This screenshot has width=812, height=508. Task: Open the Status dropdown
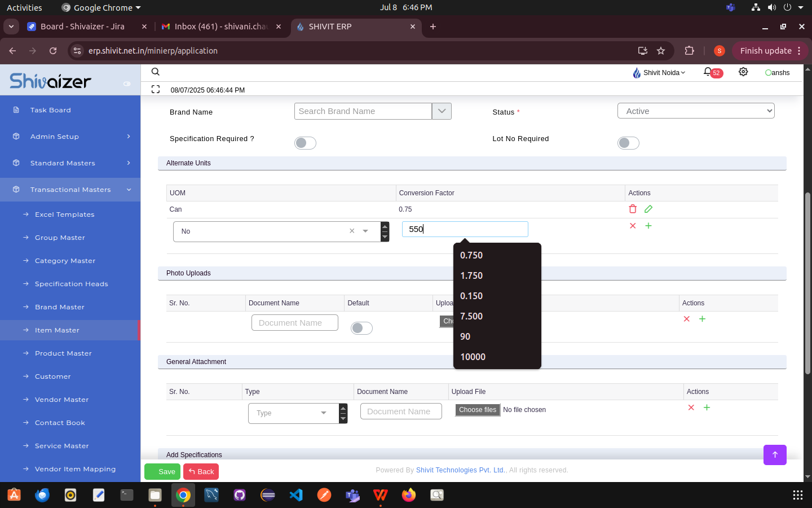coord(696,111)
